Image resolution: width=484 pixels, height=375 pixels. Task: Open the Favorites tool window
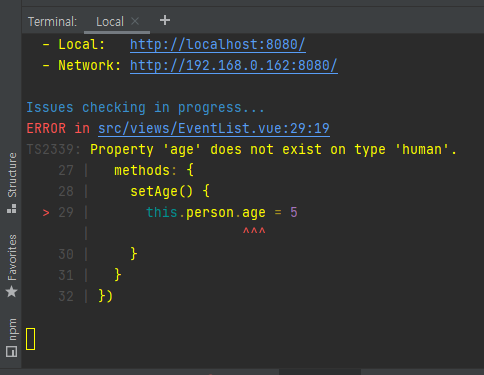click(x=12, y=266)
